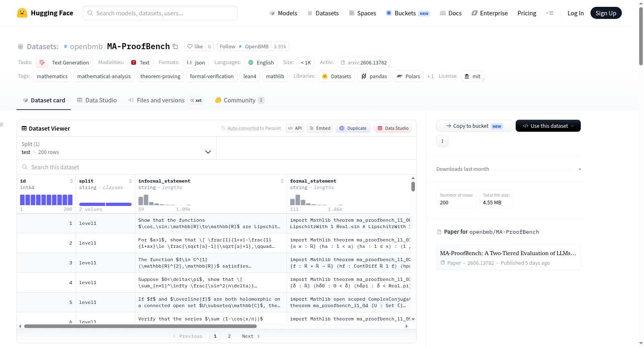
Task: Open the left sidebar table-of-contents icon
Action: click(x=2, y=125)
